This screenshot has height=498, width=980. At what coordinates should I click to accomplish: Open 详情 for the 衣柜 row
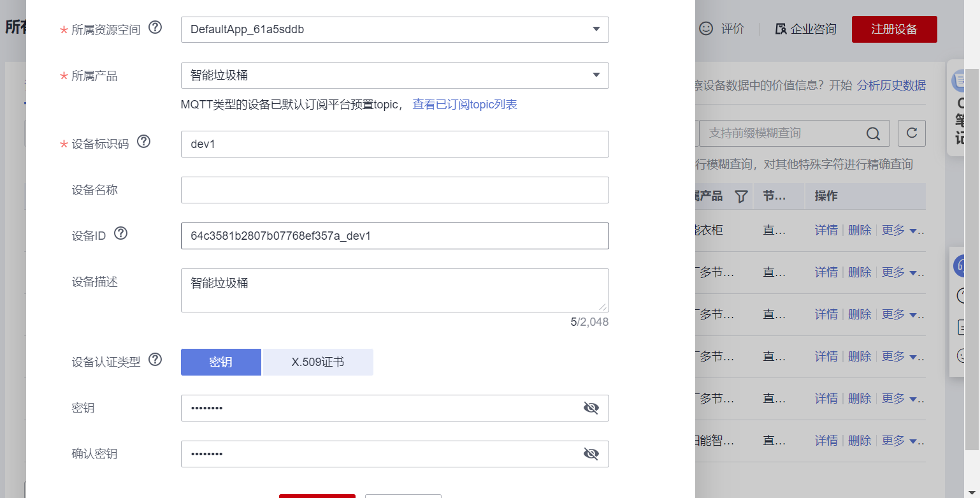click(826, 230)
